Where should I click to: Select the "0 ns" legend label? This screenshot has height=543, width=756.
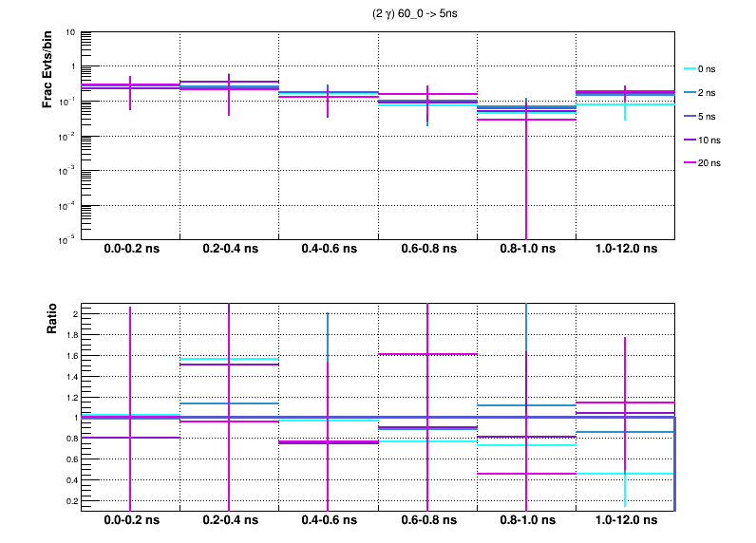709,68
